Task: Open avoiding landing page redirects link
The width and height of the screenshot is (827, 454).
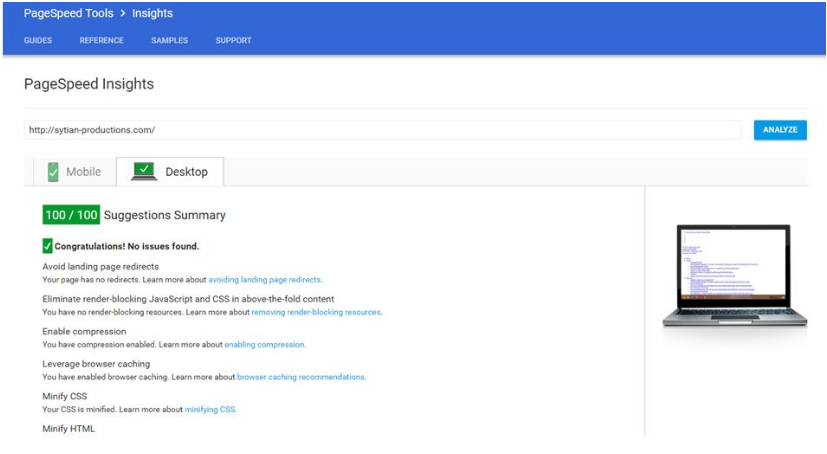Action: 265,280
